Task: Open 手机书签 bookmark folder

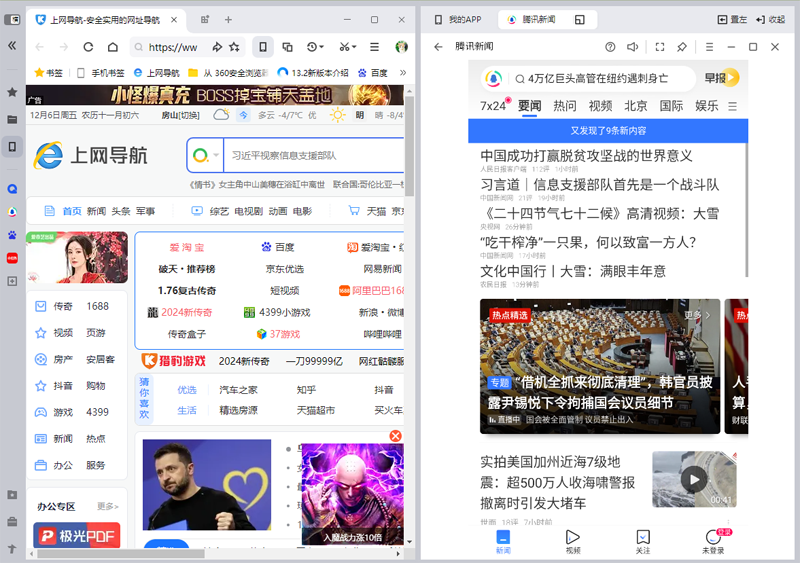Action: tap(101, 73)
